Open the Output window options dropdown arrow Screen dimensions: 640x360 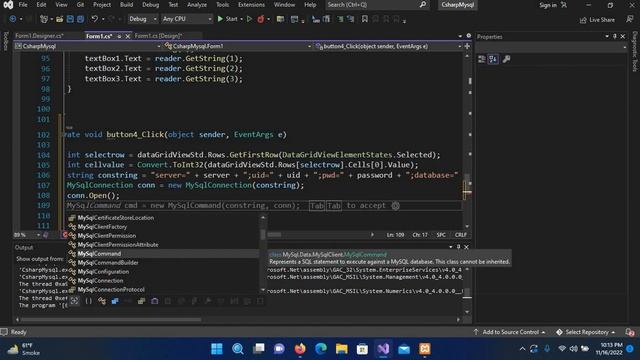coord(451,247)
